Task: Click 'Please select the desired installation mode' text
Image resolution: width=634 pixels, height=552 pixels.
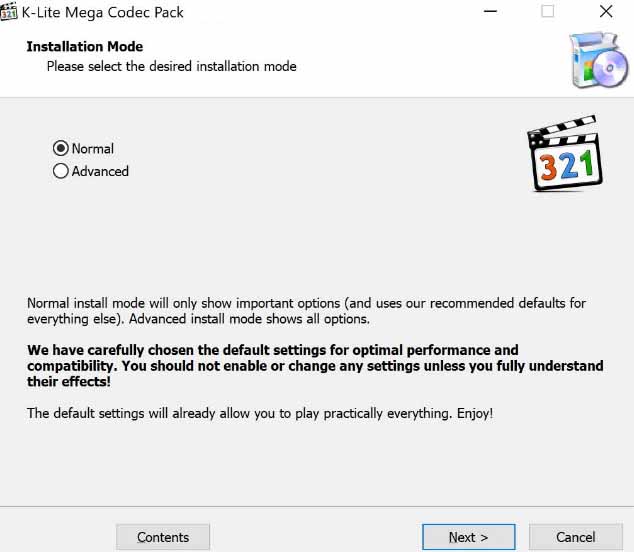Action: click(x=171, y=66)
